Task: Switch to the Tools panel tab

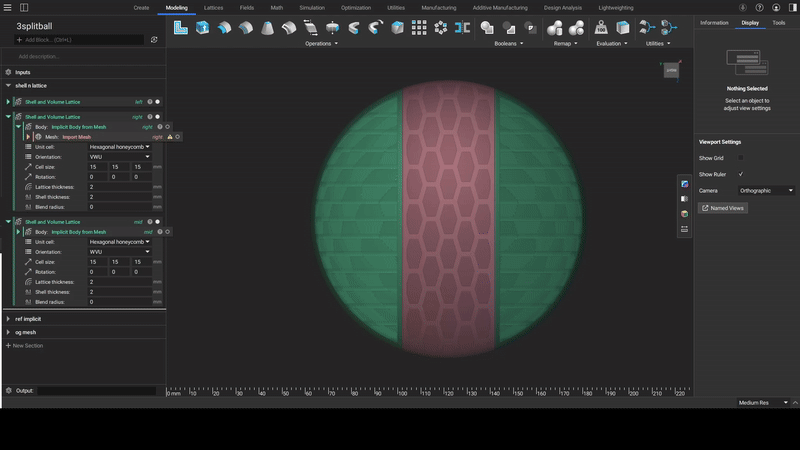Action: [779, 23]
